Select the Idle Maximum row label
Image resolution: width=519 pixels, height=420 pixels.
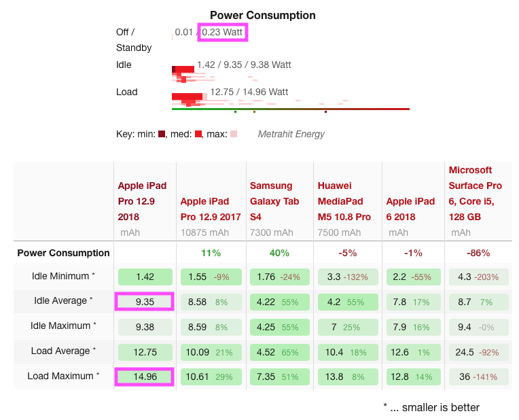[63, 326]
